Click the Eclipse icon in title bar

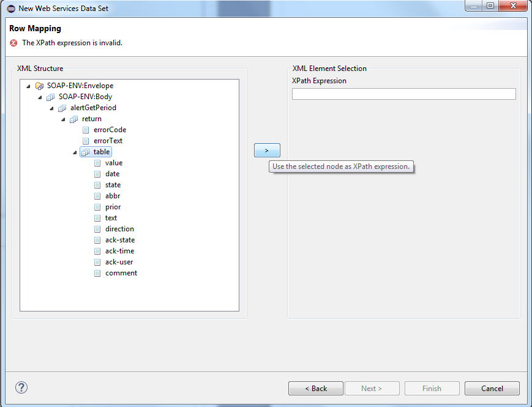(11, 9)
